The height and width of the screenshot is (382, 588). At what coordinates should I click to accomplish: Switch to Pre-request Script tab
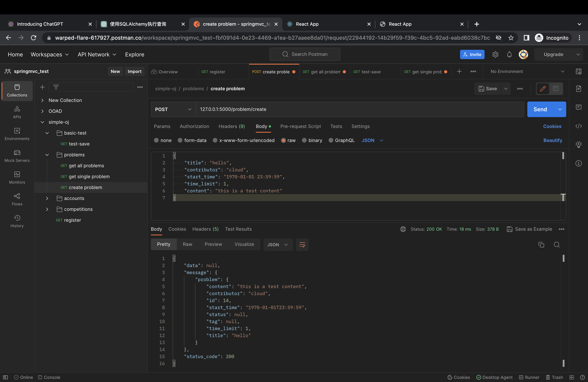(x=300, y=126)
